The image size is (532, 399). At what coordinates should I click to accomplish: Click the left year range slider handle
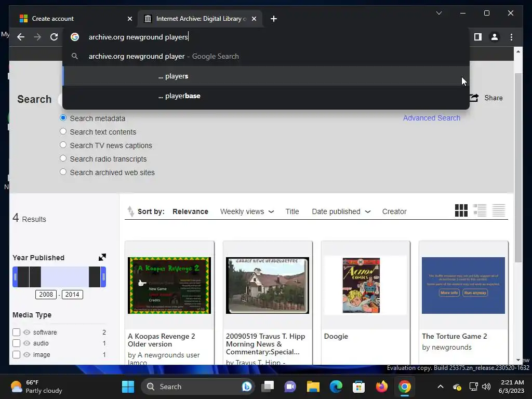[x=15, y=277]
